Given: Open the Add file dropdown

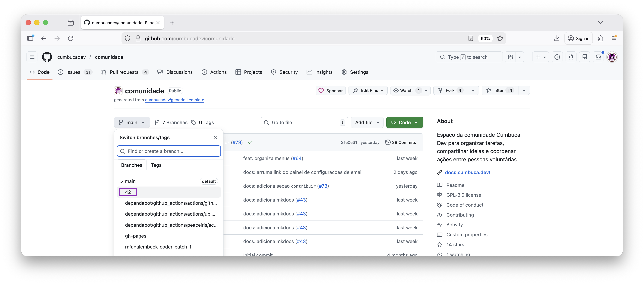Looking at the screenshot, I should (367, 122).
